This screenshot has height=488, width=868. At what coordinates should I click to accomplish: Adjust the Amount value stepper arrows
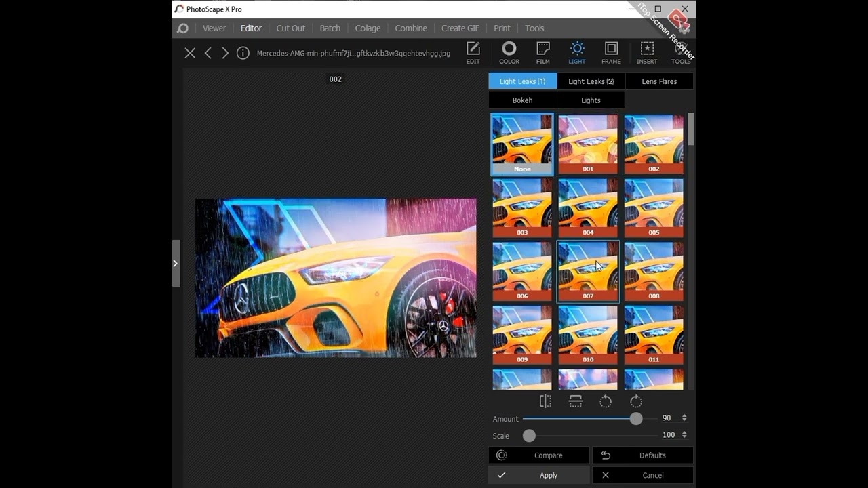pos(684,418)
